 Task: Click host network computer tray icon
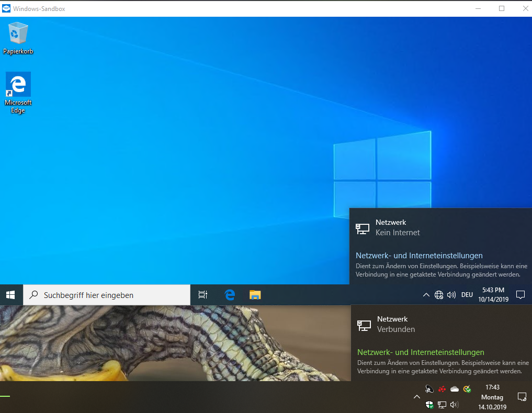click(x=442, y=405)
